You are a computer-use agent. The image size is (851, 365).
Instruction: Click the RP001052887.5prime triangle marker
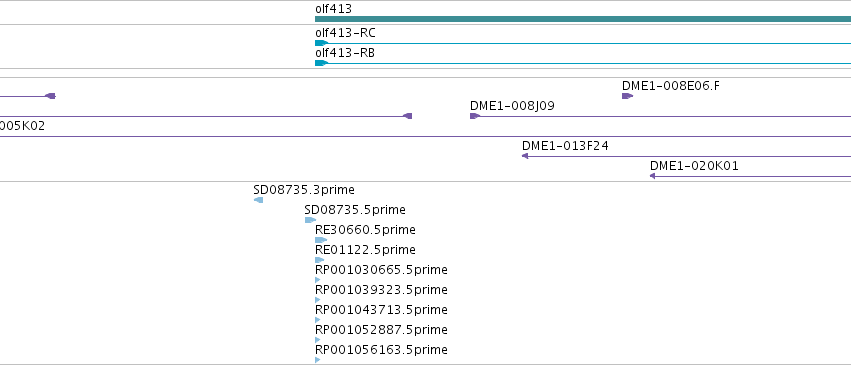(x=317, y=340)
